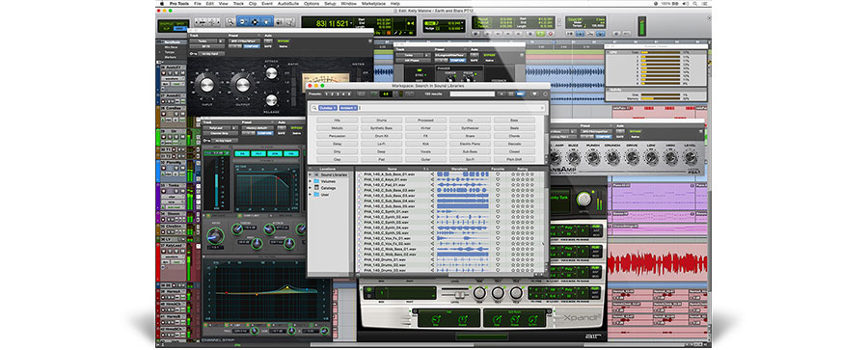The image size is (868, 350).
Task: Expand the Volumes location
Action: pos(311,181)
